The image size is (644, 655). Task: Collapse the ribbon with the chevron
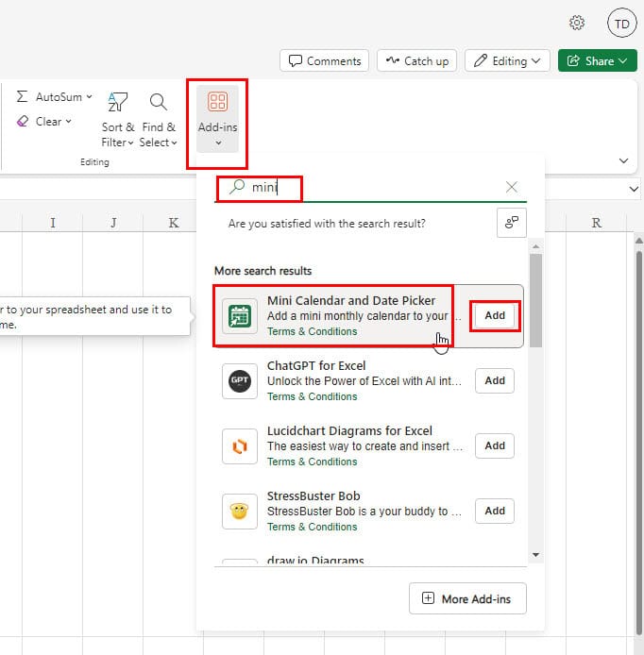coord(623,160)
